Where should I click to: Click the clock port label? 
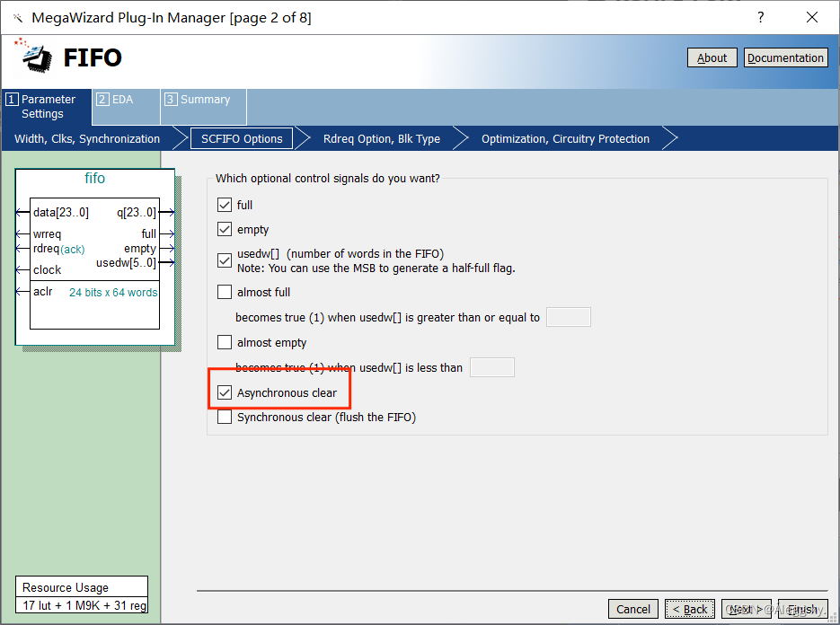click(x=47, y=270)
